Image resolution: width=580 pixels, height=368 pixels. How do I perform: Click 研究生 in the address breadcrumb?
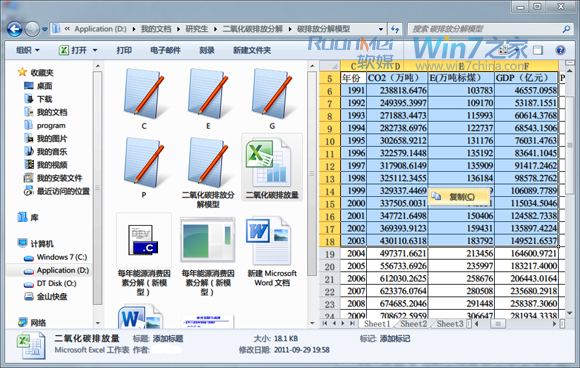point(196,29)
